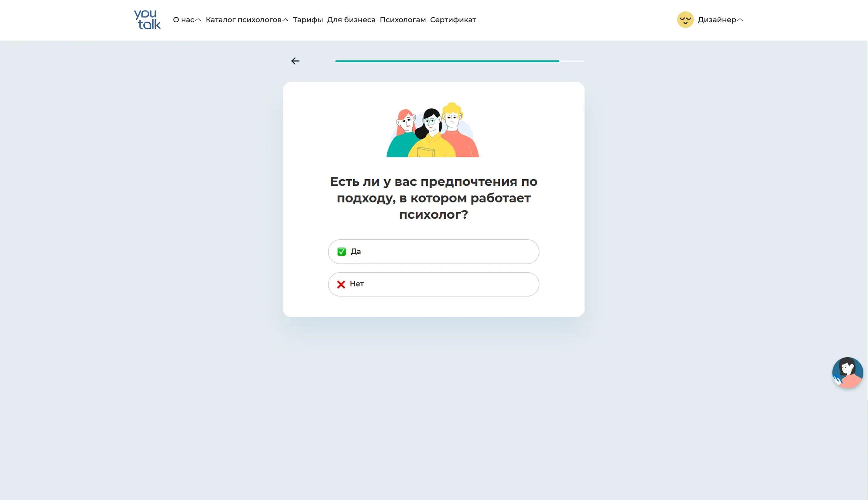Click the YouTalk logo

point(147,19)
